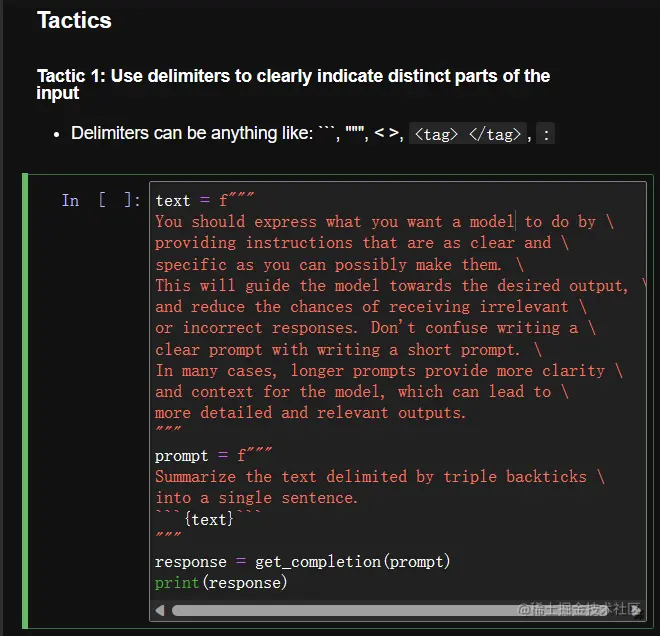Click the 'print(response)' line
660x636 pixels.
221,583
